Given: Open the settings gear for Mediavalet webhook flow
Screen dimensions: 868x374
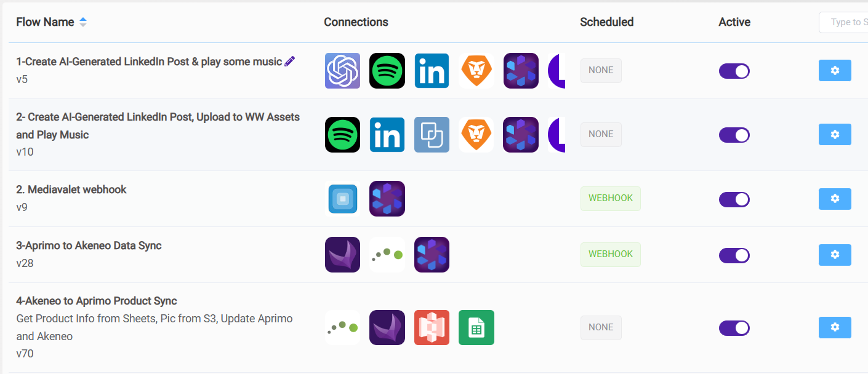Looking at the screenshot, I should [x=835, y=199].
